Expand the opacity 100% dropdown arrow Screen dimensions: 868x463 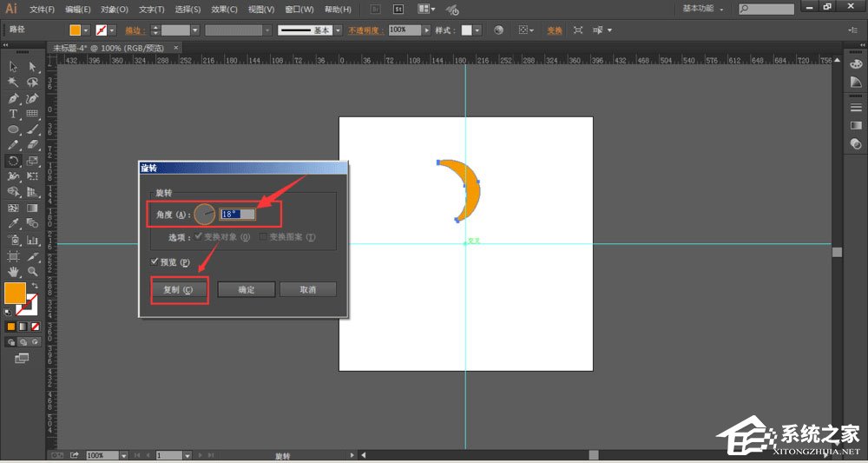pos(425,30)
